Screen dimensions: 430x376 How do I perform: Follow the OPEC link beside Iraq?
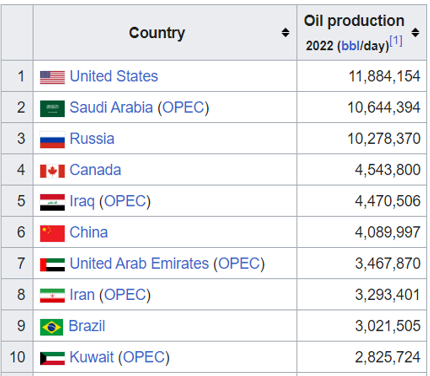[125, 201]
